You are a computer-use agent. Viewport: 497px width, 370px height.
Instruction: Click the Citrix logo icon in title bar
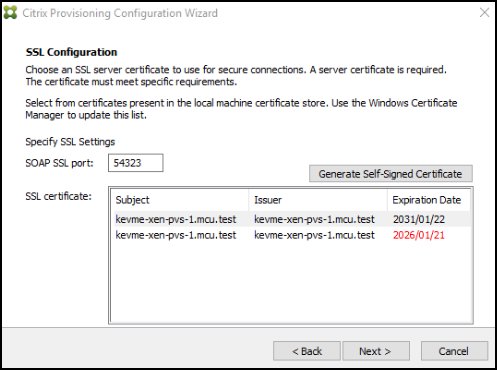coord(10,13)
